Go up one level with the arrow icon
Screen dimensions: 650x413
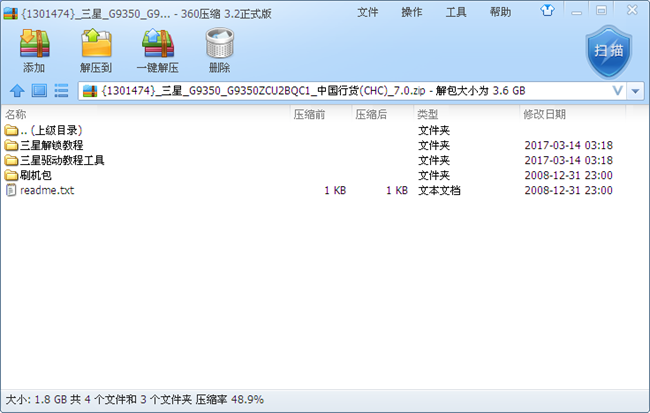click(x=16, y=91)
